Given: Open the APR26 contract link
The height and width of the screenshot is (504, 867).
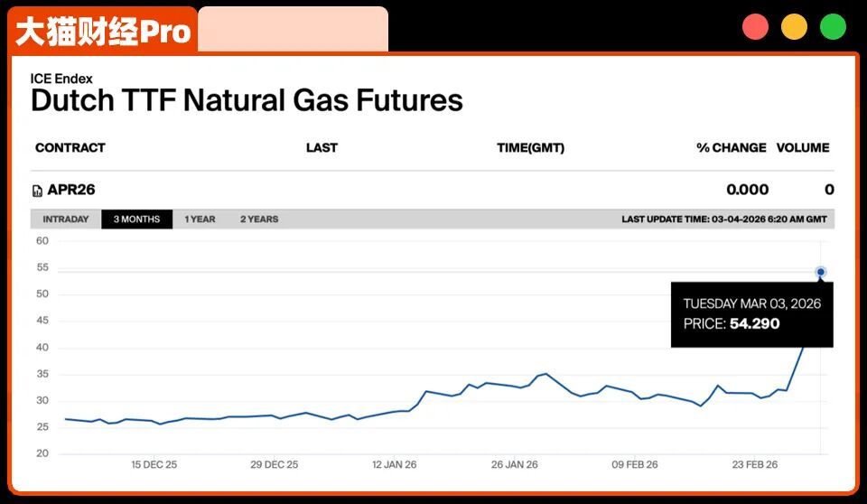Looking at the screenshot, I should click(71, 190).
